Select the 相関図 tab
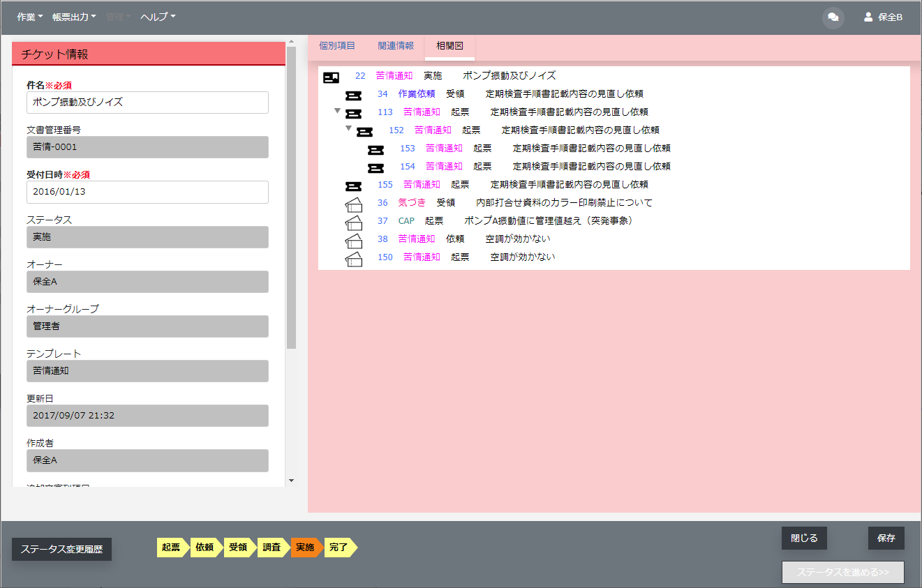The image size is (922, 588). (449, 45)
